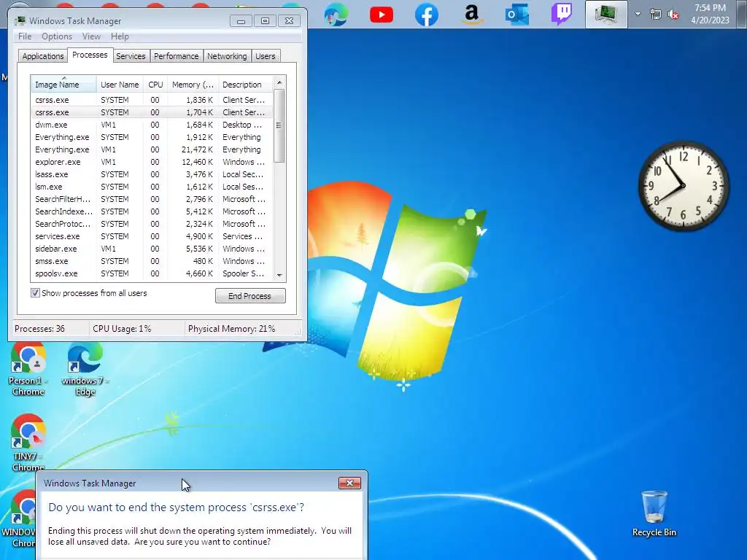Open the clock showing 7:54 PM
Screen dimensions: 747x560
pyautogui.click(x=710, y=15)
